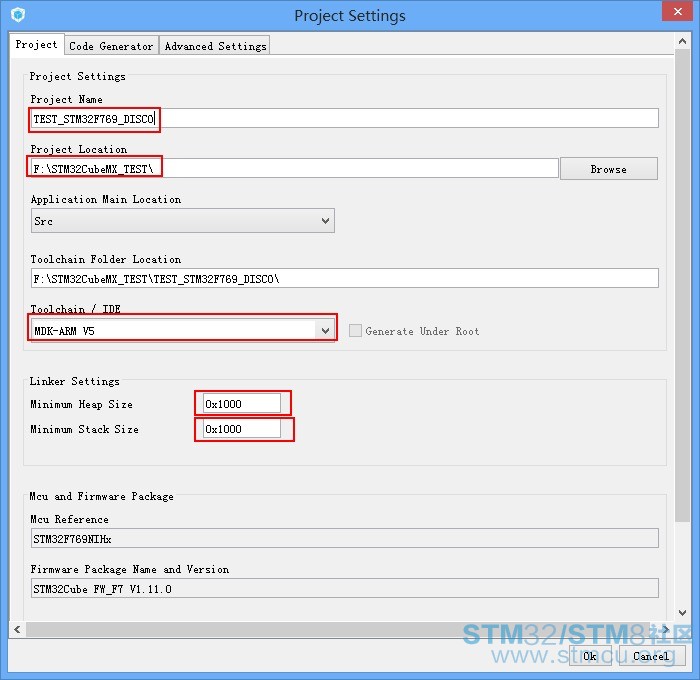
Task: Click the vertical scrollbar thumb
Action: [x=682, y=286]
